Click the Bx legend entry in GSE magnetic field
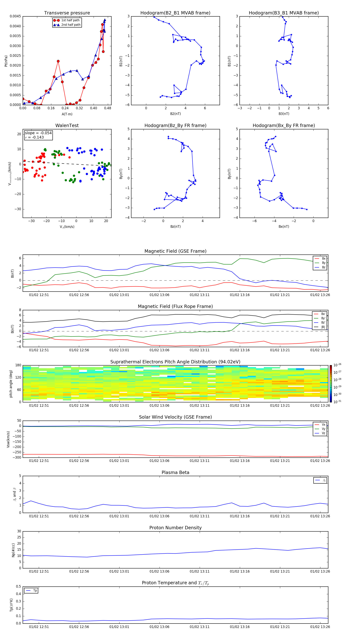This screenshot has width=351, height=644. 320,259
